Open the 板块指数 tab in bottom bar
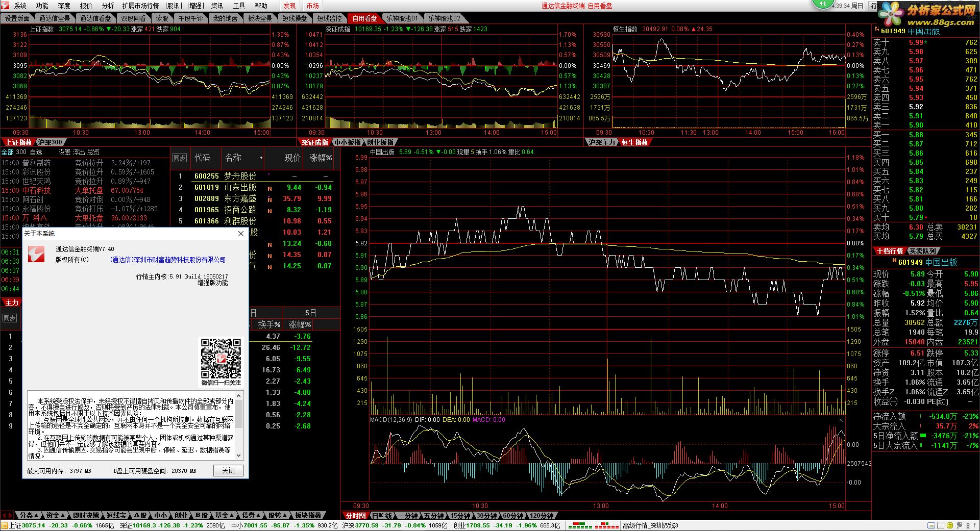The width and height of the screenshot is (980, 531). click(308, 516)
